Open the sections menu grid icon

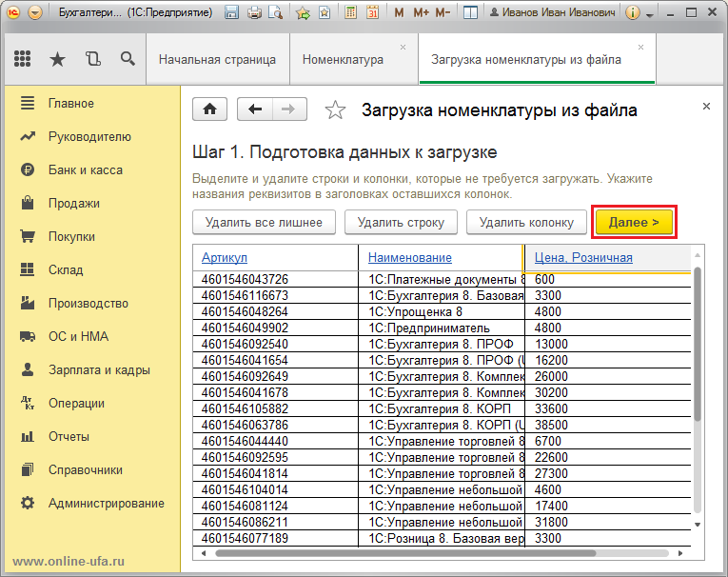pyautogui.click(x=22, y=58)
